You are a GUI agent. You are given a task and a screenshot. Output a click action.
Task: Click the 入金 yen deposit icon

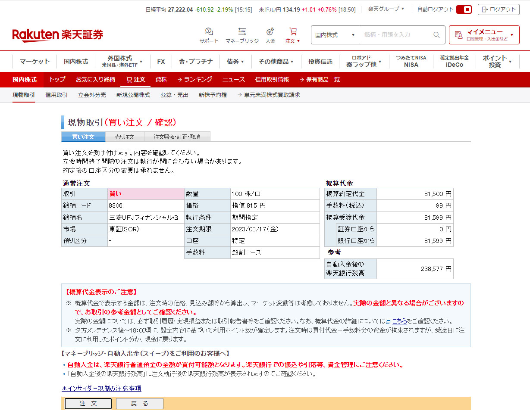270,32
